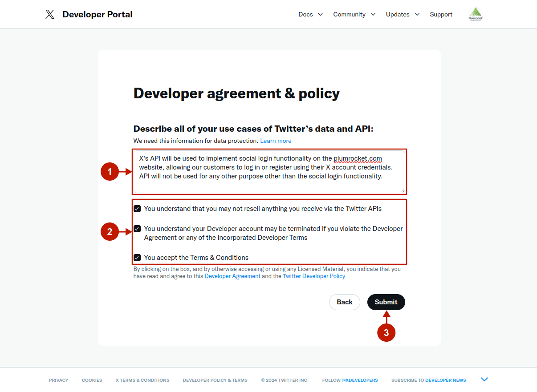This screenshot has height=392, width=537.
Task: Click the Developer agreement & policy heading
Action: click(x=236, y=93)
